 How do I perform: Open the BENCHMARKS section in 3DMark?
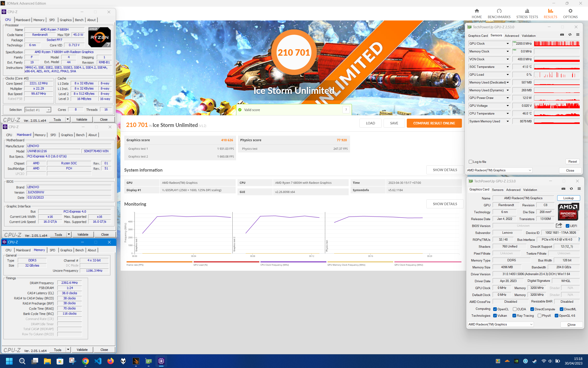[499, 14]
